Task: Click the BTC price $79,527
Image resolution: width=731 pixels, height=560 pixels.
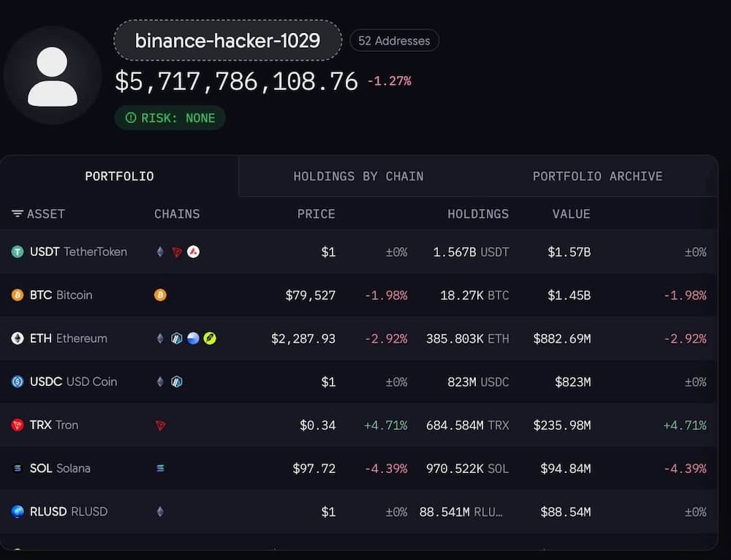Action: pyautogui.click(x=311, y=295)
